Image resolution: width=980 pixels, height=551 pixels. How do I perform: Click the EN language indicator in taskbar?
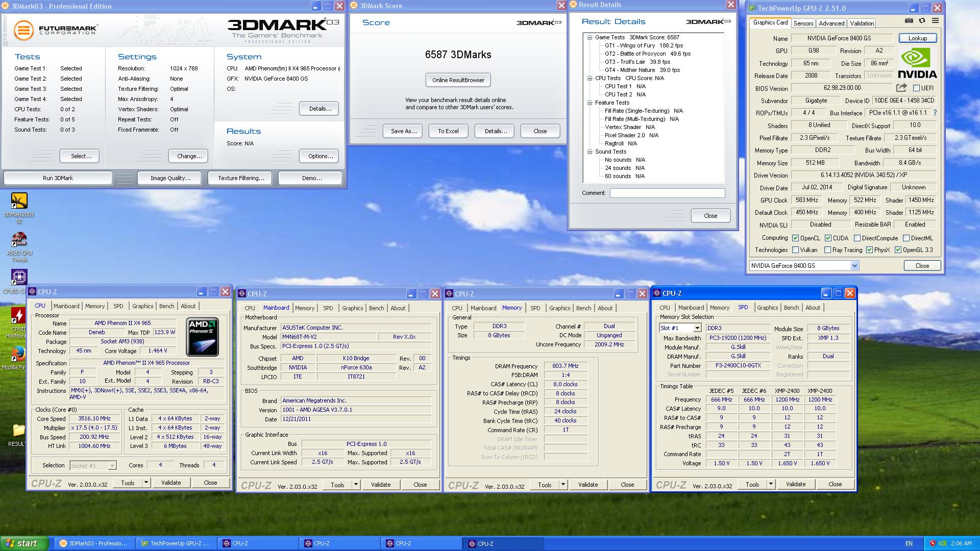pyautogui.click(x=909, y=544)
